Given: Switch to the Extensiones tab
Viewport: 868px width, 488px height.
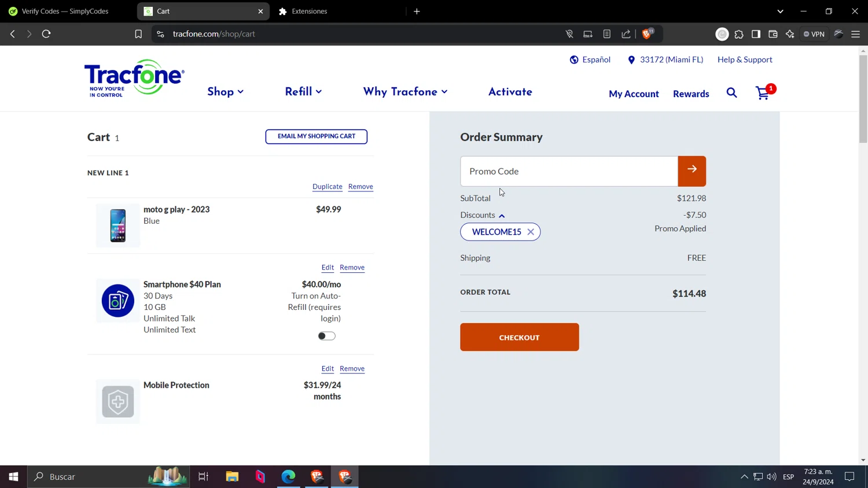Looking at the screenshot, I should click(x=310, y=11).
